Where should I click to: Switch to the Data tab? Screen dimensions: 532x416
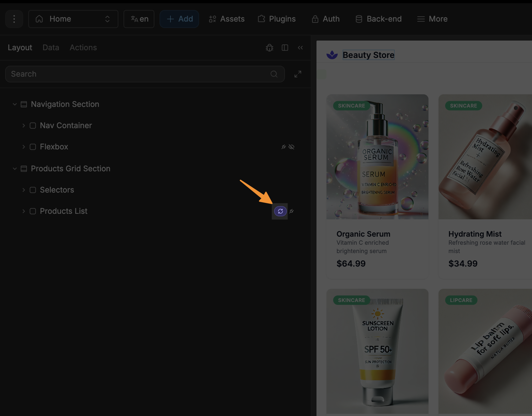pyautogui.click(x=51, y=48)
